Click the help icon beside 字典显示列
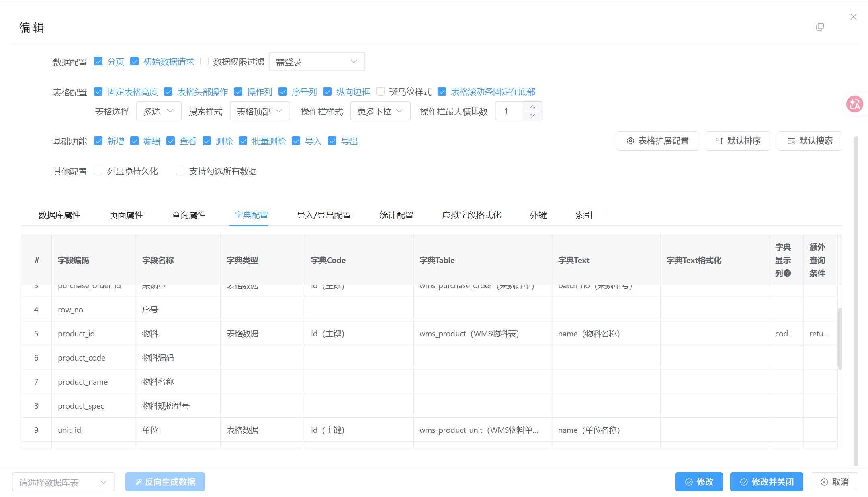Screen dimensions: 868x497 click(x=788, y=273)
